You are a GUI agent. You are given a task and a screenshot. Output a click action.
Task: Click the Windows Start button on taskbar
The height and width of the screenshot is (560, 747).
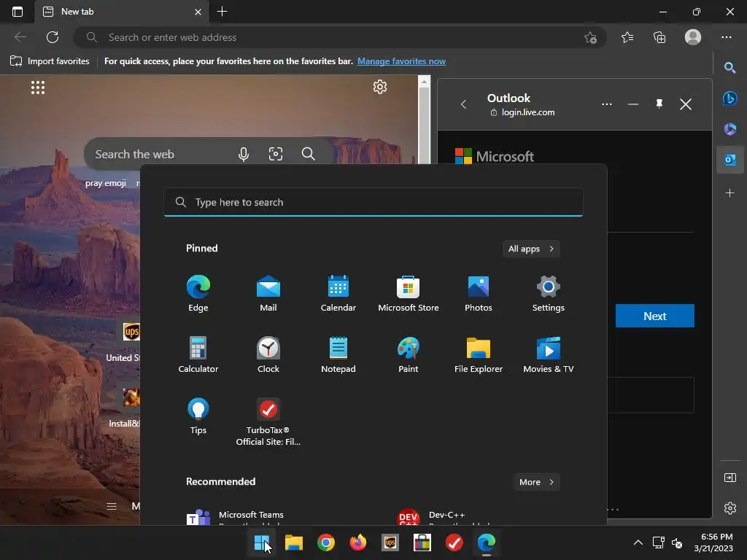point(262,542)
